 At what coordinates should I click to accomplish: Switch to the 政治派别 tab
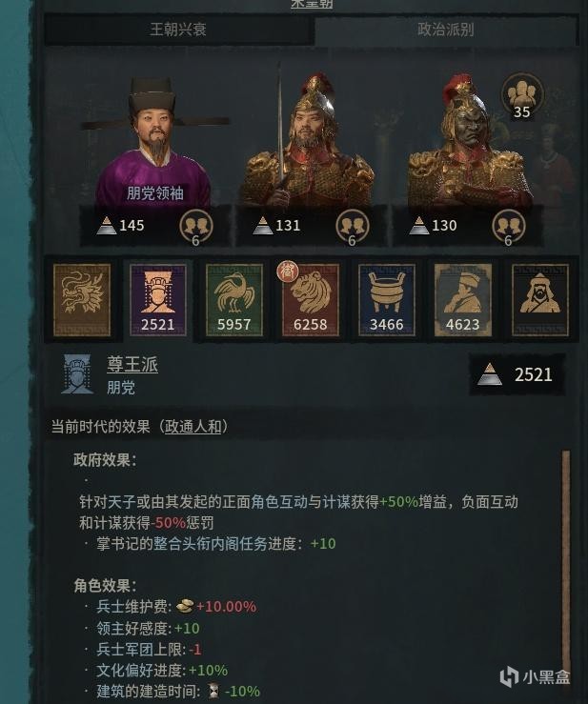coord(446,30)
